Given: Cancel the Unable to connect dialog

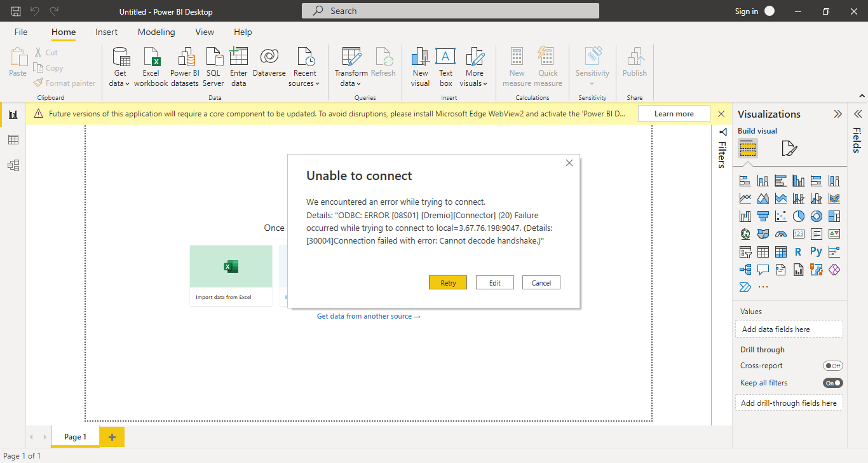Looking at the screenshot, I should (541, 282).
